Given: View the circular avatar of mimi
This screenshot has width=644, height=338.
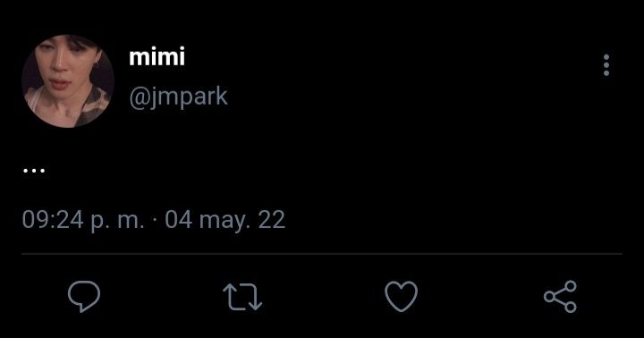Looking at the screenshot, I should (68, 81).
